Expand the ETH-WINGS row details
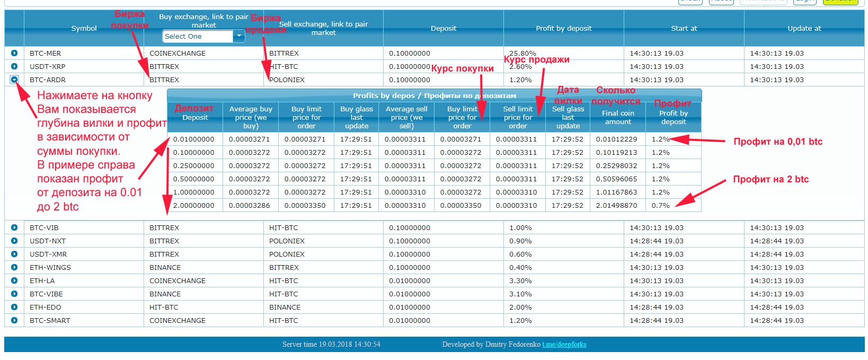 pyautogui.click(x=14, y=267)
